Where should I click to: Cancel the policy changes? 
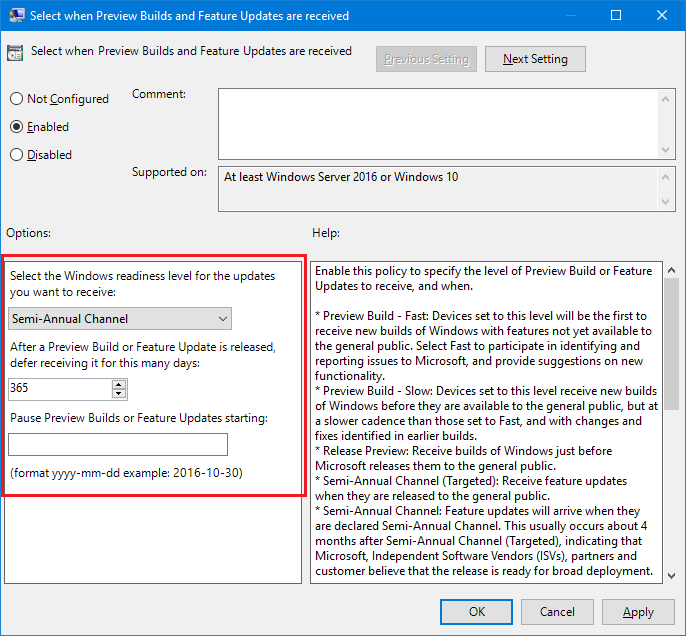(x=557, y=611)
